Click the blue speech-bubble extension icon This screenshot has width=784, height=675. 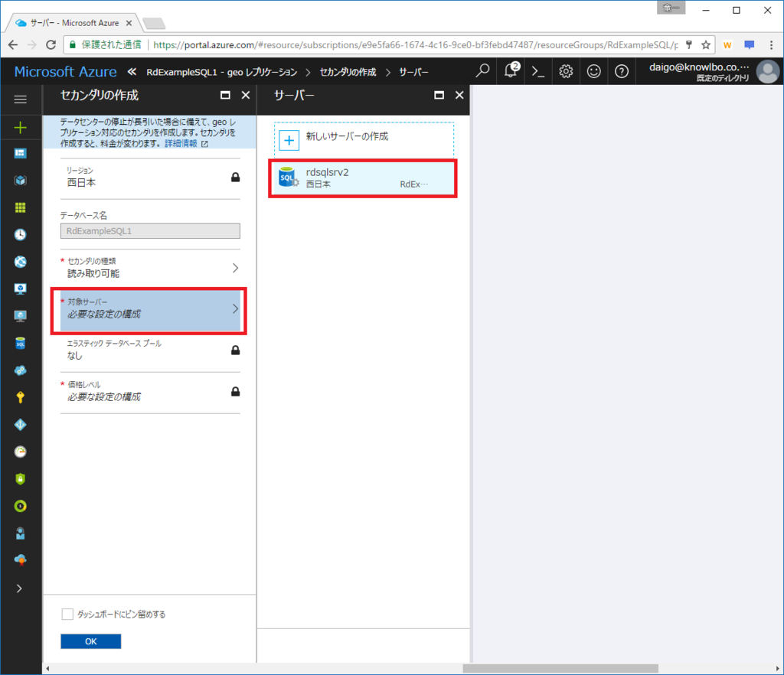749,45
